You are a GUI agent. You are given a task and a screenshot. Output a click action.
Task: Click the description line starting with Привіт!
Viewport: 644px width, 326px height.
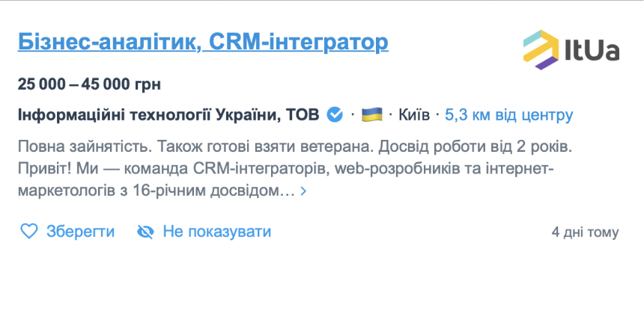point(285,168)
